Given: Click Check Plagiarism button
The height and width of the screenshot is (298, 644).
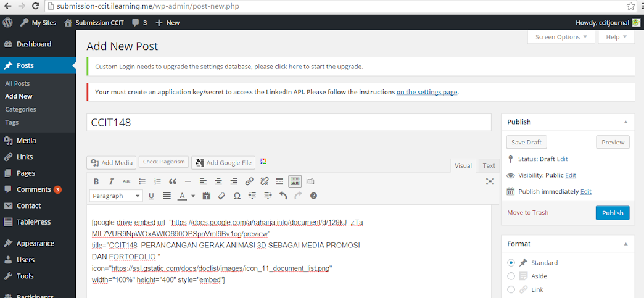Looking at the screenshot, I should click(164, 162).
